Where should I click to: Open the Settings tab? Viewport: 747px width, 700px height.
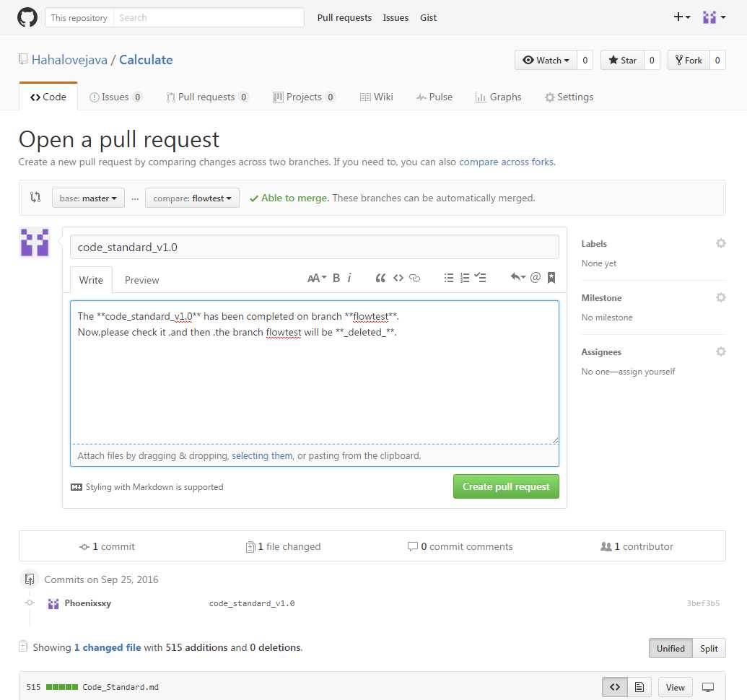click(569, 97)
